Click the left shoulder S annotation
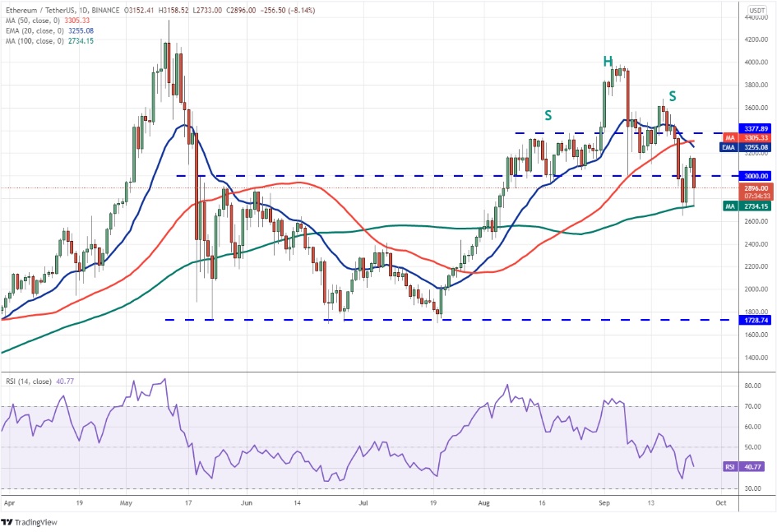The width and height of the screenshot is (777, 532). pyautogui.click(x=547, y=116)
